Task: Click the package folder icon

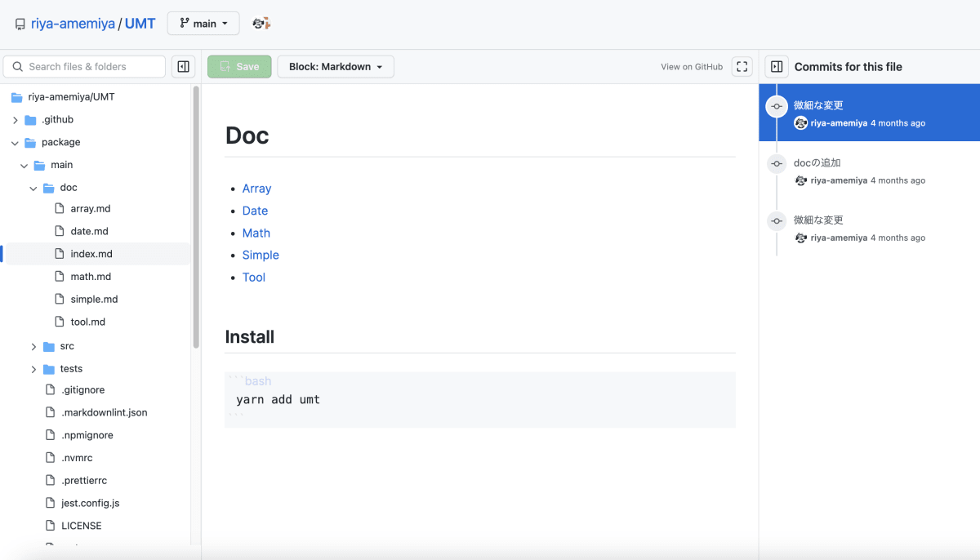Action: coord(30,142)
